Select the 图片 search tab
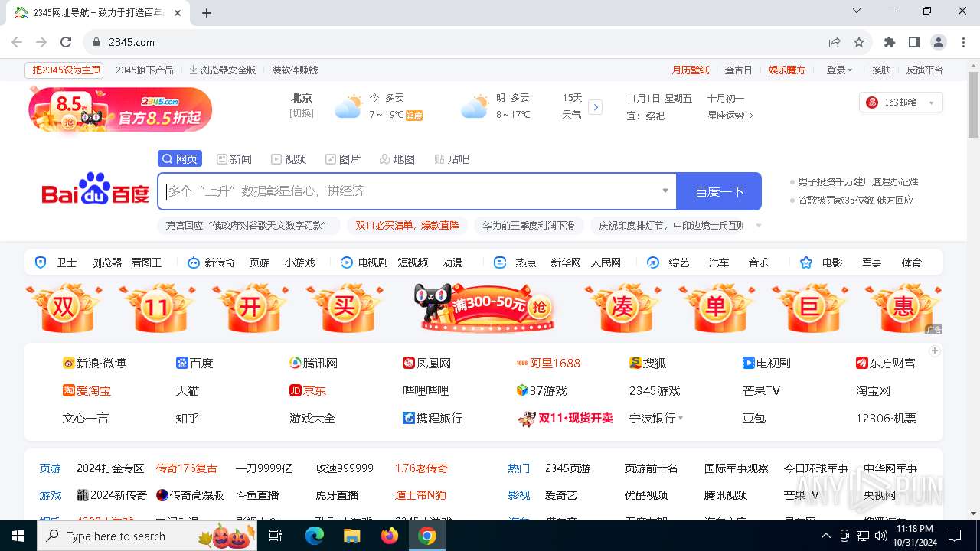Screen dimensions: 980x551 coord(343,159)
